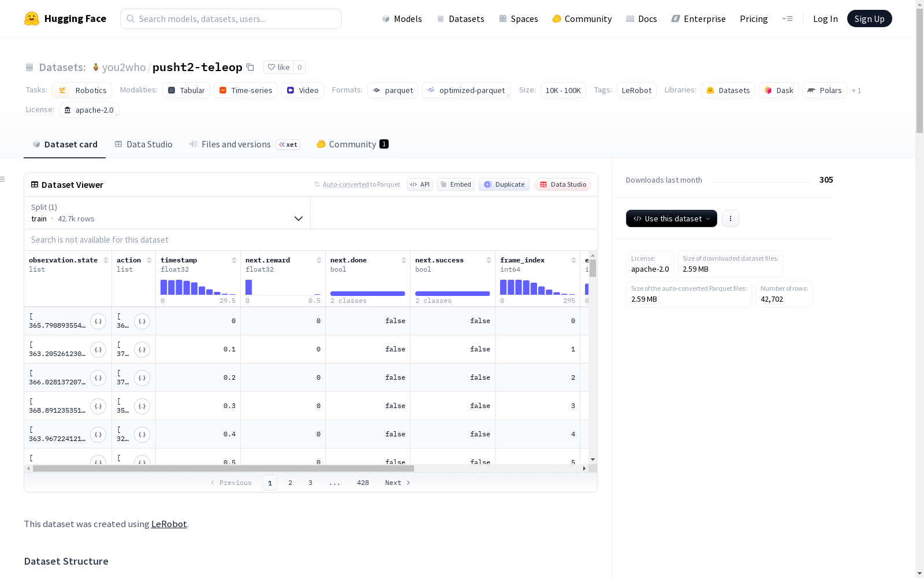Click the Embed viewer button
Viewport: 924px width, 578px height.
456,184
